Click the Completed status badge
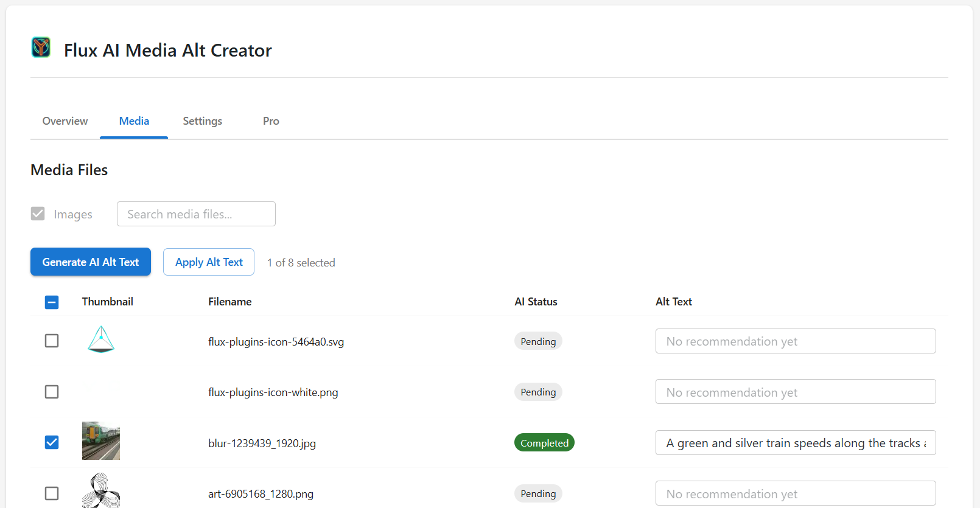 pyautogui.click(x=544, y=443)
